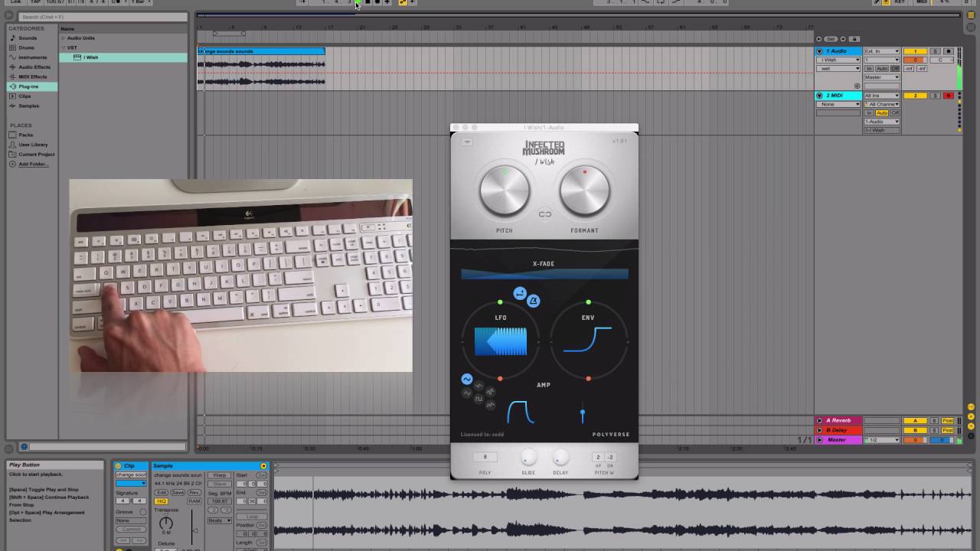Click the ENV curve display
The height and width of the screenshot is (551, 980).
click(588, 340)
